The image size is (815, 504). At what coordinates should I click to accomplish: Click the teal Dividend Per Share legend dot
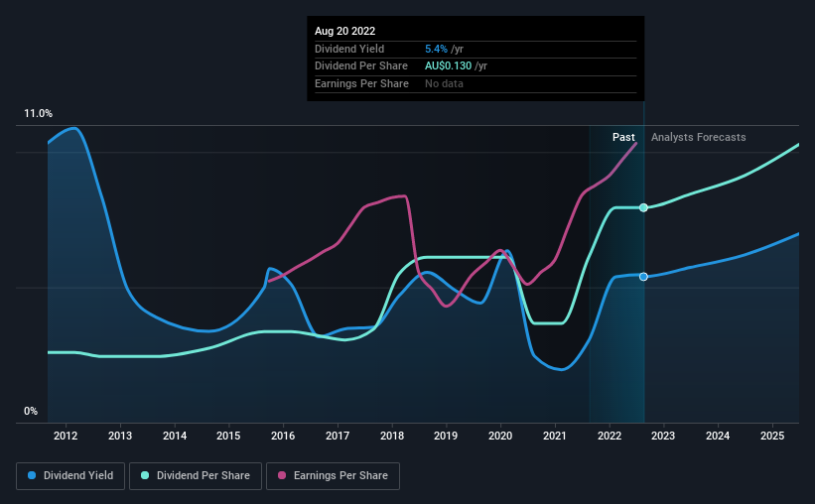point(145,475)
